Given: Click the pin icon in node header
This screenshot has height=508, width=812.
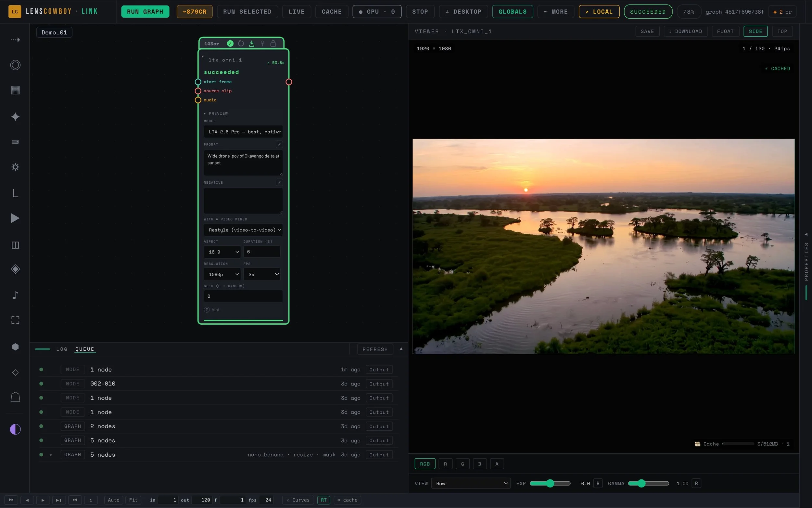Looking at the screenshot, I should [x=262, y=44].
